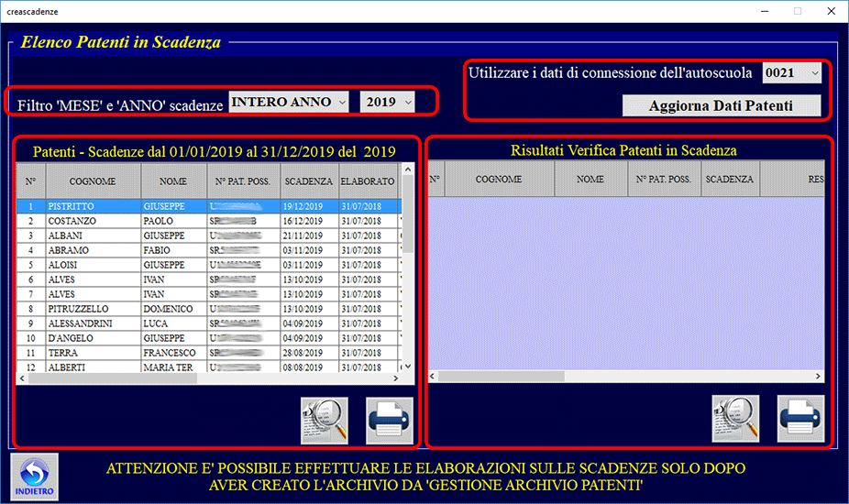Click row number 6 for ALVES
The width and height of the screenshot is (849, 504).
31,279
